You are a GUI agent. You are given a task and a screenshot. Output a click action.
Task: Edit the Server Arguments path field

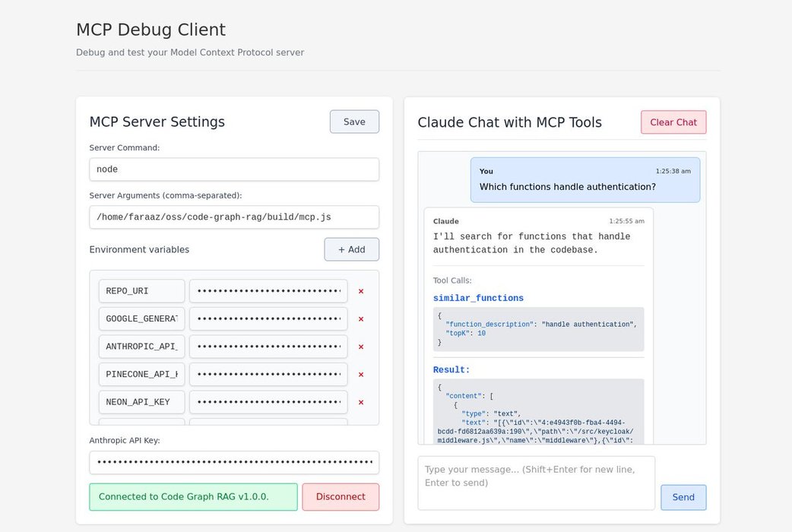tap(234, 217)
